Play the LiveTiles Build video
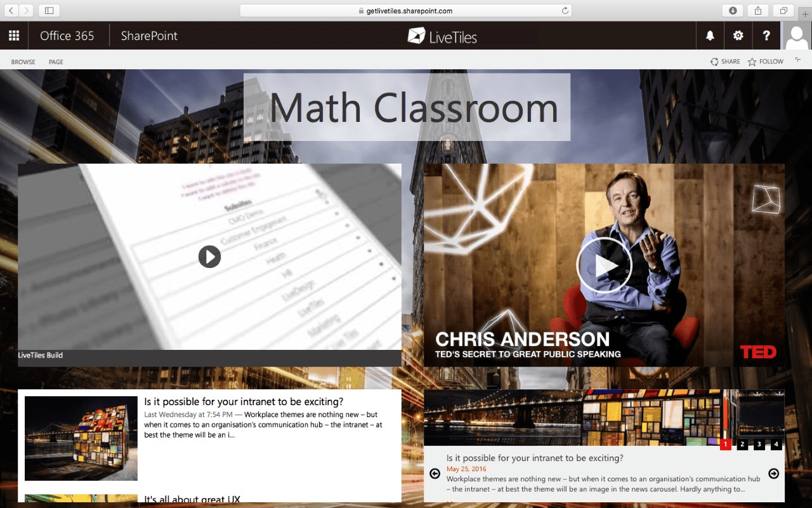The width and height of the screenshot is (812, 508). point(209,257)
